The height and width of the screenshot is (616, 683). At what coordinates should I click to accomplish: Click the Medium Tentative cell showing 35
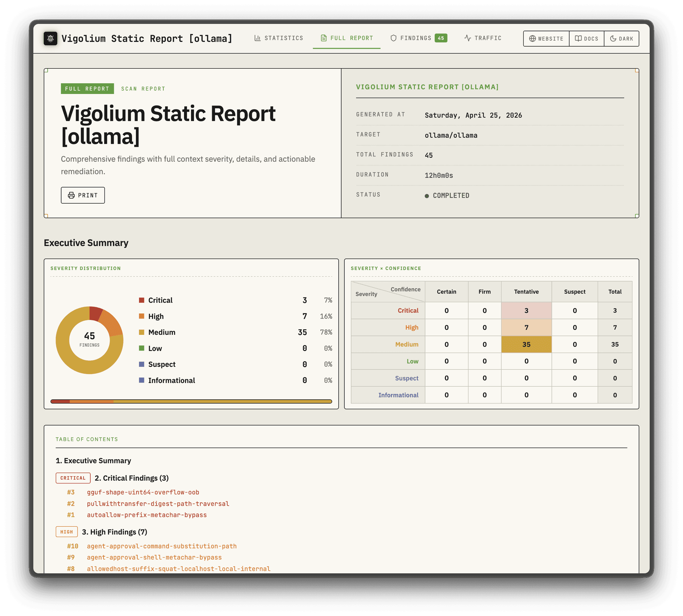[526, 344]
